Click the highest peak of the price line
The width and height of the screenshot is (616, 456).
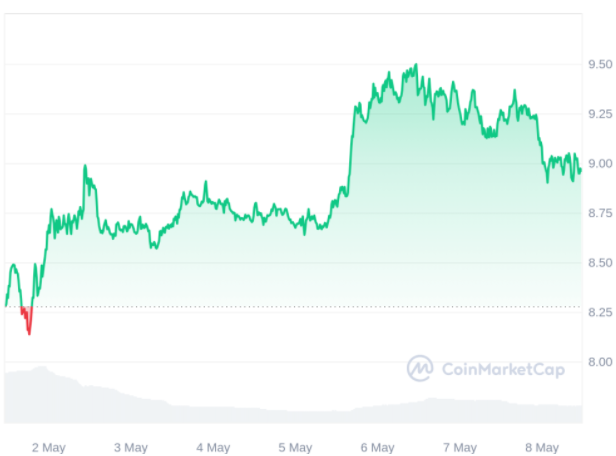[415, 67]
